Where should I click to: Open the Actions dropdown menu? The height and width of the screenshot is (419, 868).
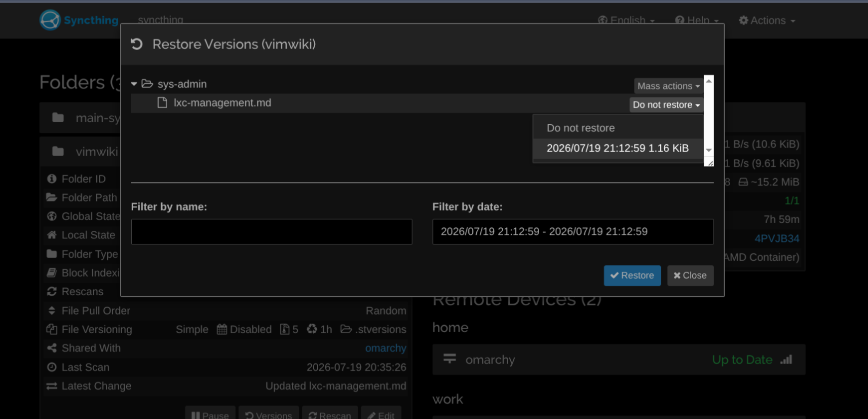click(767, 20)
